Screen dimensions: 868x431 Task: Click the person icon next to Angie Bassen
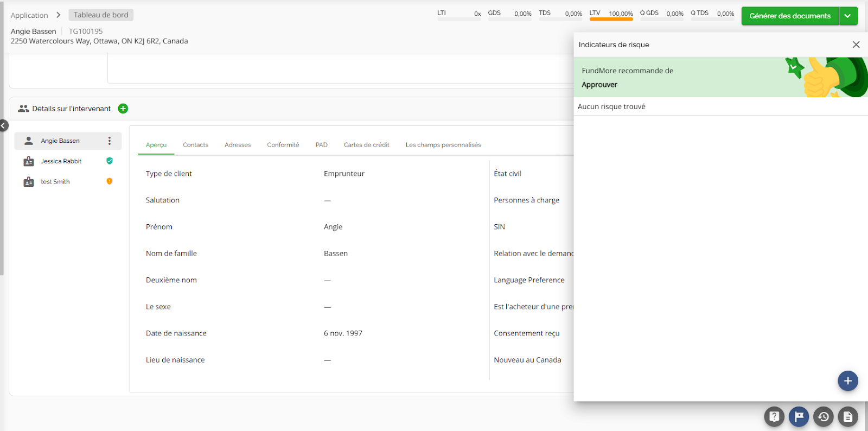pos(29,141)
